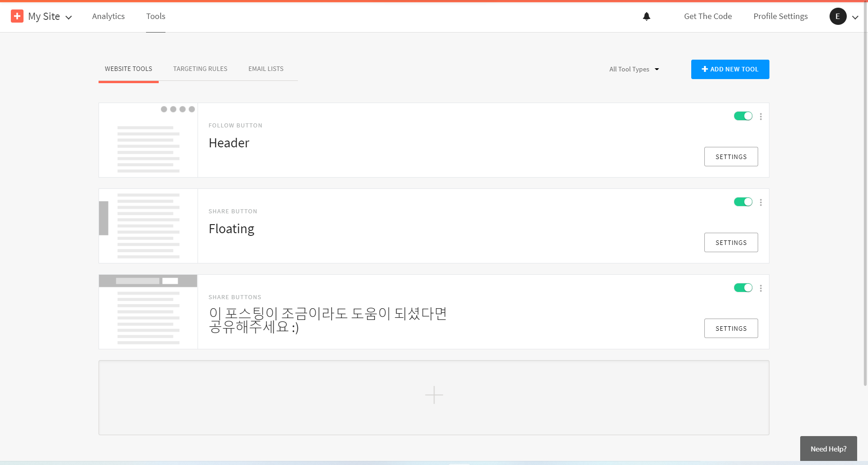Open kebab menu for Header tool
This screenshot has width=868, height=465.
click(761, 117)
